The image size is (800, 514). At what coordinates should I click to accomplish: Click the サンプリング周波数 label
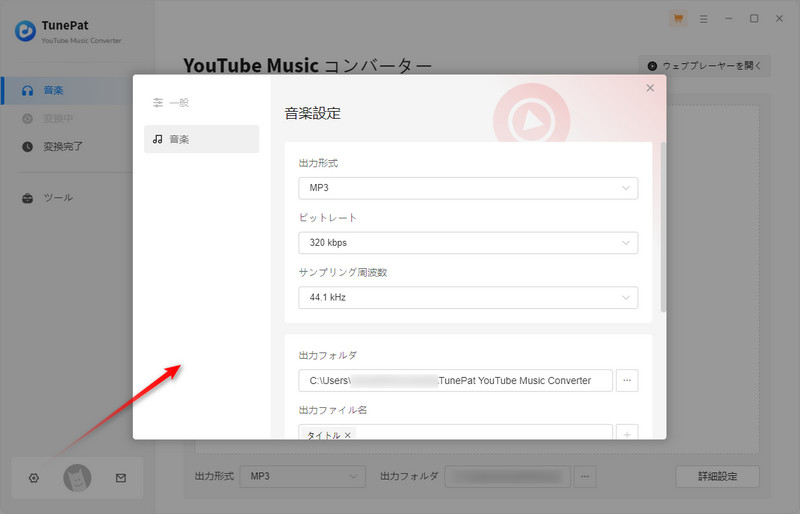(343, 273)
